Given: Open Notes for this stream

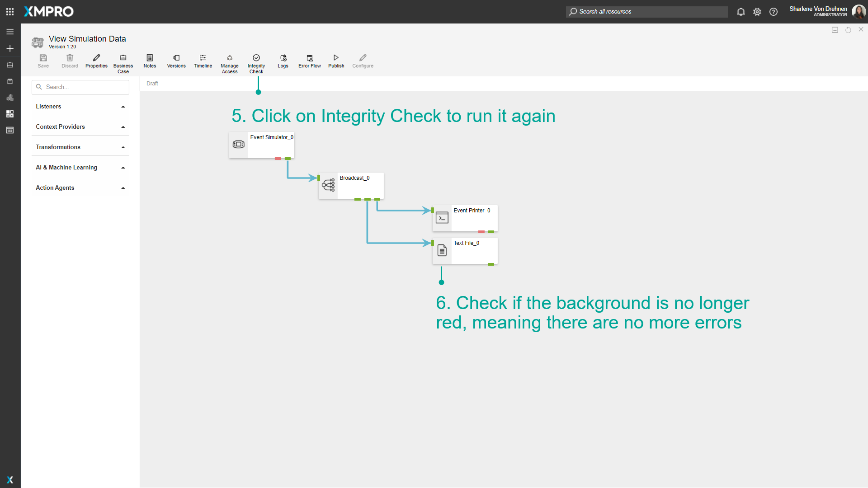Looking at the screenshot, I should tap(149, 61).
